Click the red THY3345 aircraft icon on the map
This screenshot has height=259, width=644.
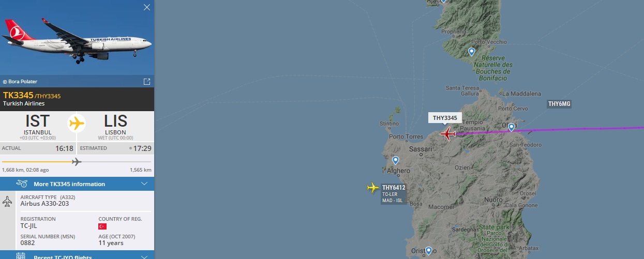pyautogui.click(x=447, y=134)
